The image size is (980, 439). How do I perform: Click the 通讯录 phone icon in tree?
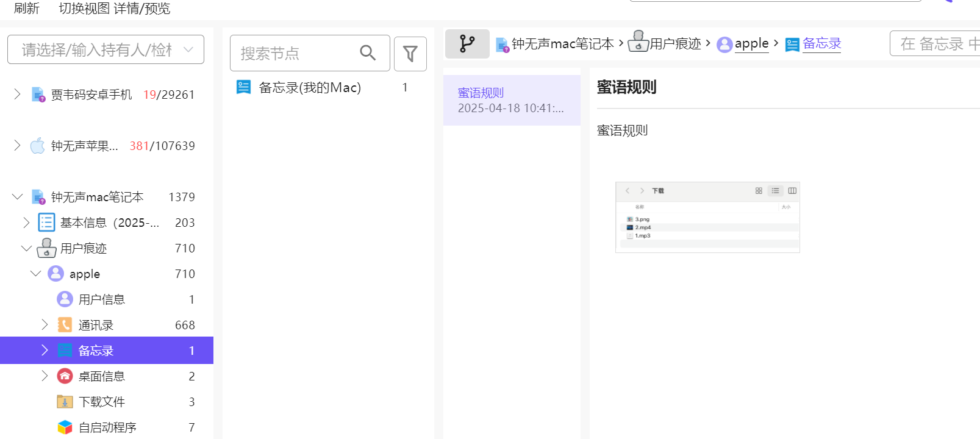pyautogui.click(x=65, y=325)
